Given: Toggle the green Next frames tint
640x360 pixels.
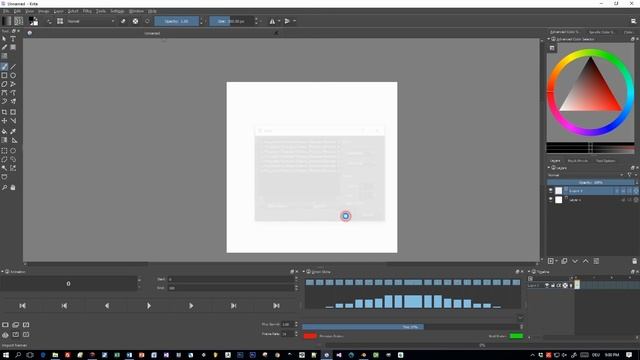Looking at the screenshot, I should pyautogui.click(x=516, y=336).
